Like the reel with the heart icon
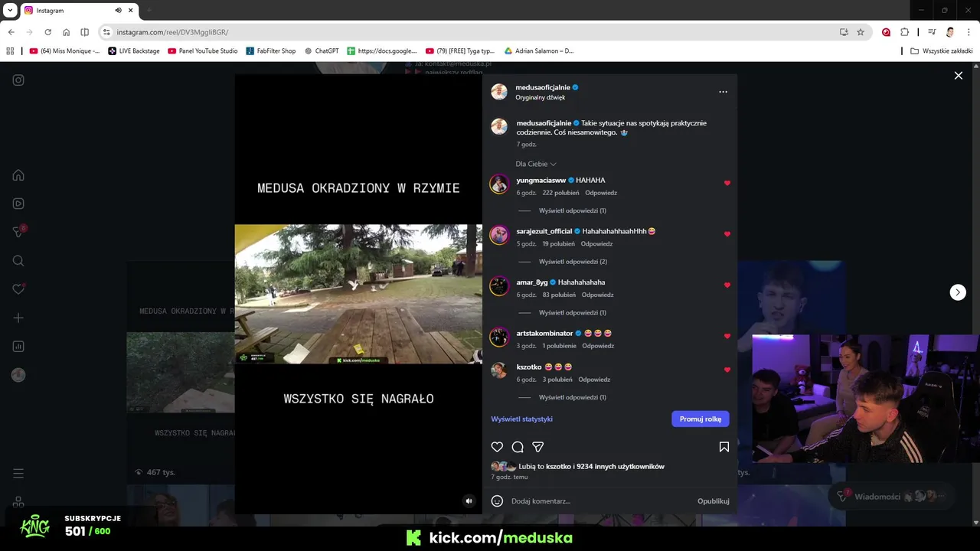Viewport: 980px width, 551px height. point(497,447)
